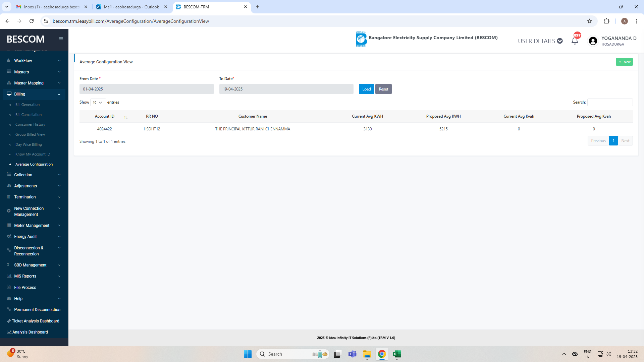Click Previous pagination button
This screenshot has width=644, height=362.
pos(598,141)
